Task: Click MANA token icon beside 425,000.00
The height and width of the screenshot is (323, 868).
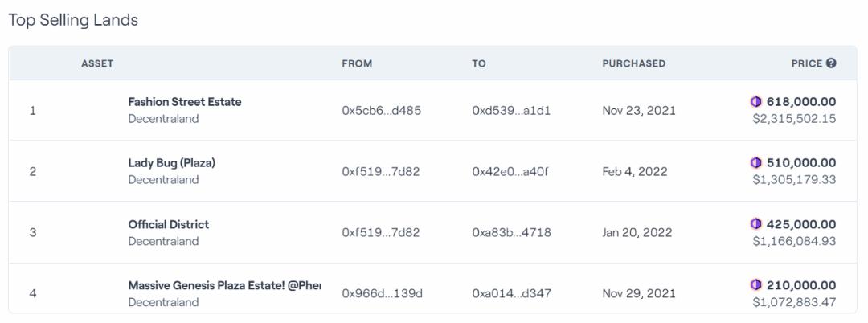Action: [x=755, y=224]
